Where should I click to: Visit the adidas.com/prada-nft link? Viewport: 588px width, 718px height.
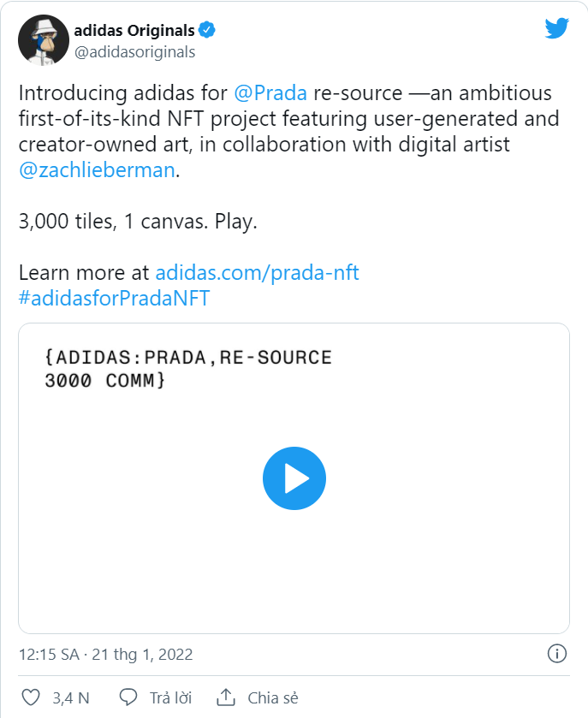click(x=257, y=273)
